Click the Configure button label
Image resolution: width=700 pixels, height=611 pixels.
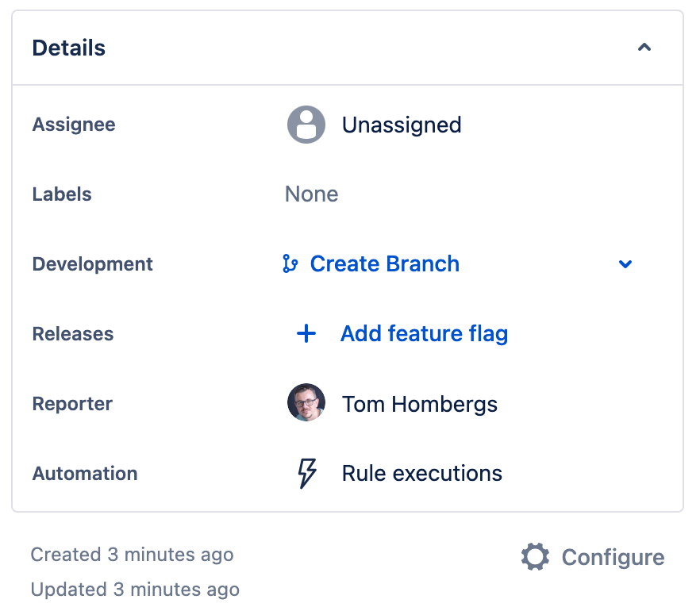tap(613, 557)
